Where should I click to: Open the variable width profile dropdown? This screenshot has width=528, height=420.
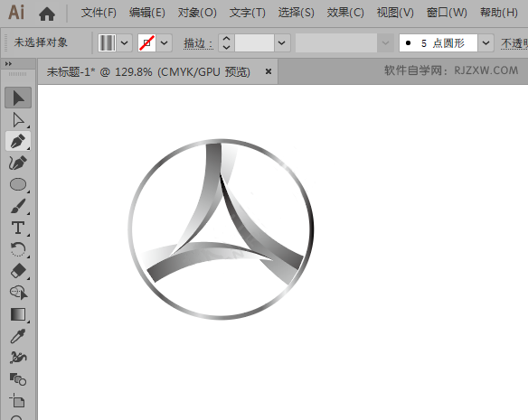tap(385, 42)
